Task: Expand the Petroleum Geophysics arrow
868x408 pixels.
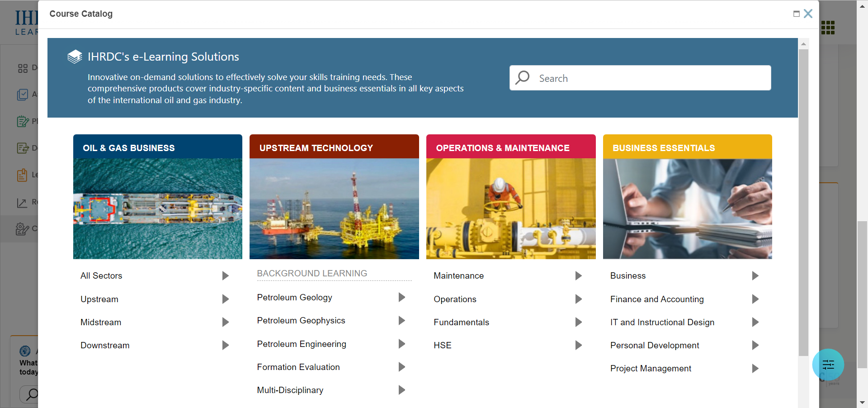Action: [x=401, y=320]
